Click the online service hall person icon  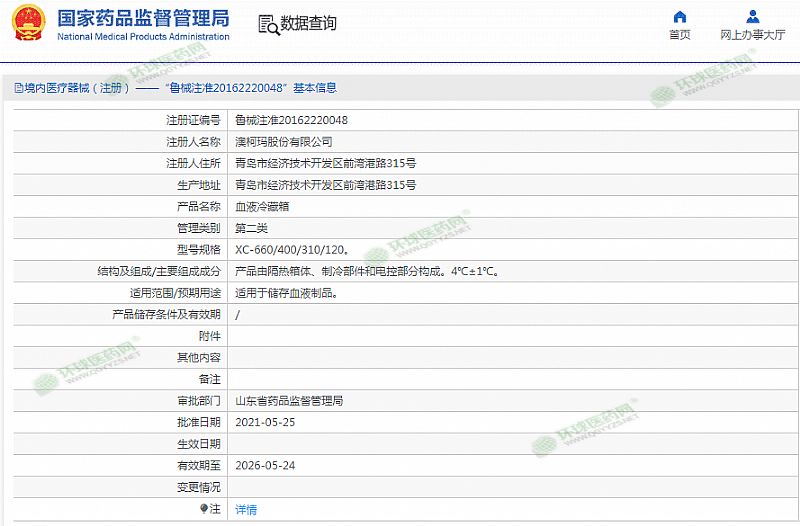tap(752, 17)
